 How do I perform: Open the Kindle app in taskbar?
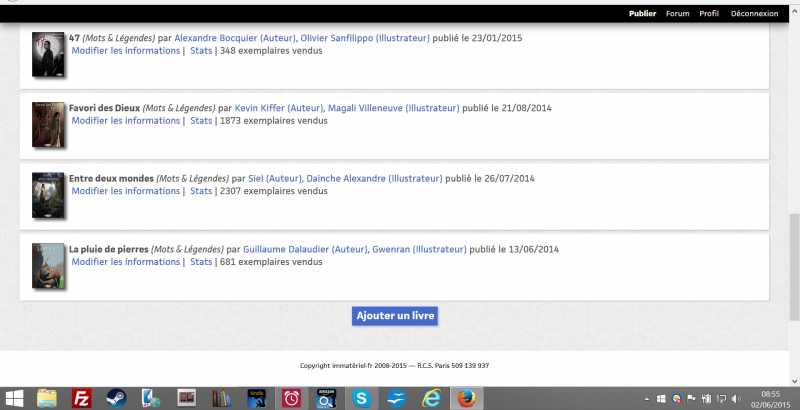click(x=256, y=398)
